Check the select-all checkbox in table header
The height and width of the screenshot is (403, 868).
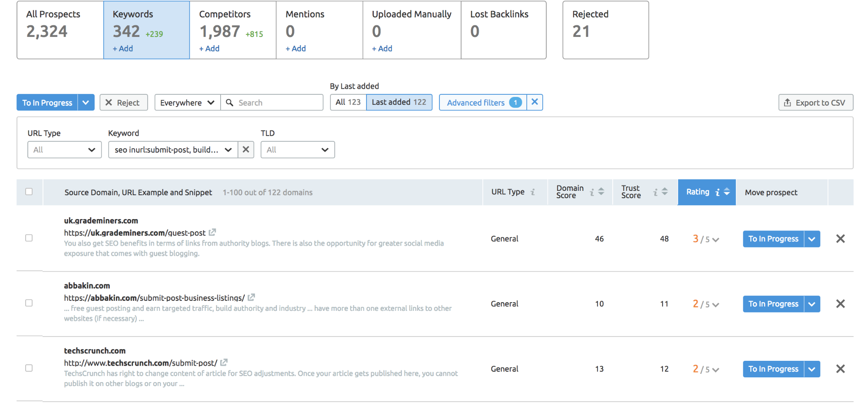[29, 191]
